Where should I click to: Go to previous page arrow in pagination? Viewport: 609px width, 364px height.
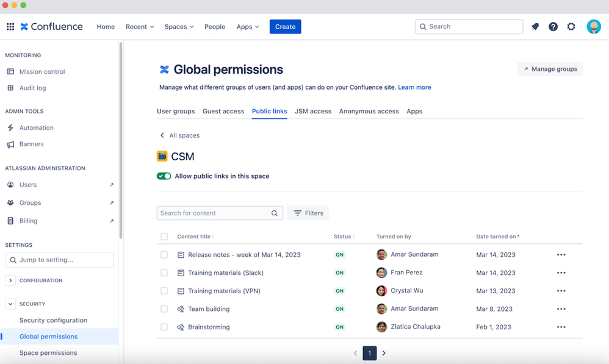(x=355, y=353)
